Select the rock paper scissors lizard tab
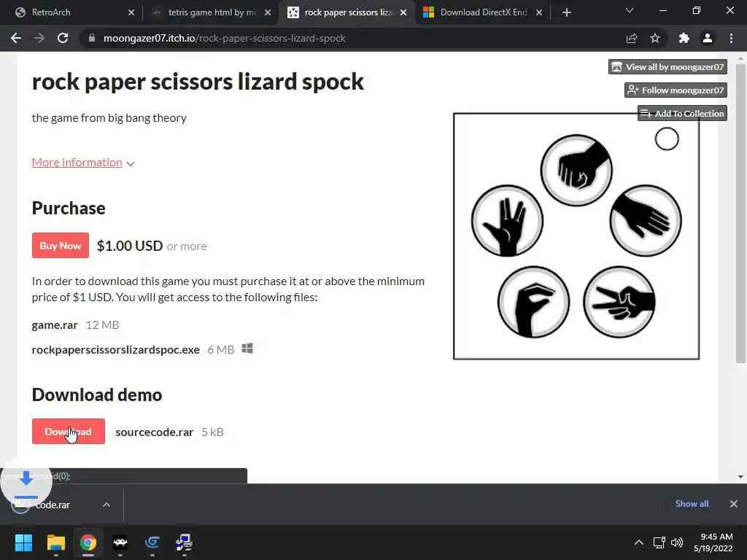 coord(347,12)
